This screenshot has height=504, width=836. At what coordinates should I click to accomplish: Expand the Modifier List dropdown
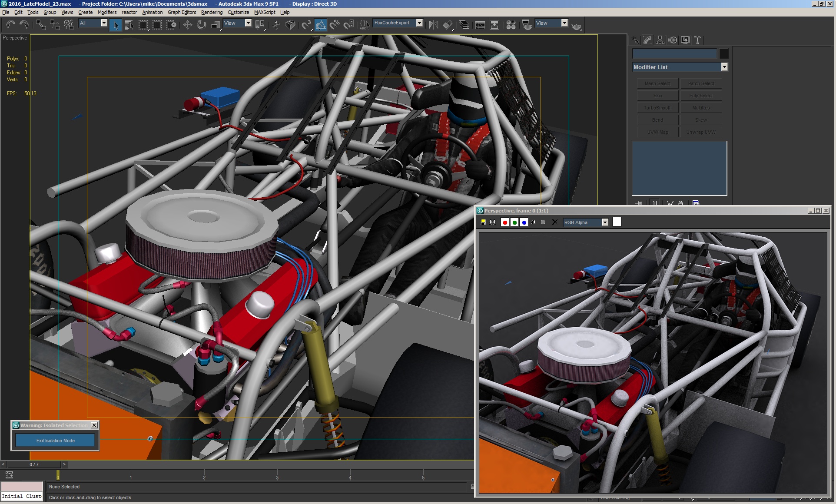point(724,67)
